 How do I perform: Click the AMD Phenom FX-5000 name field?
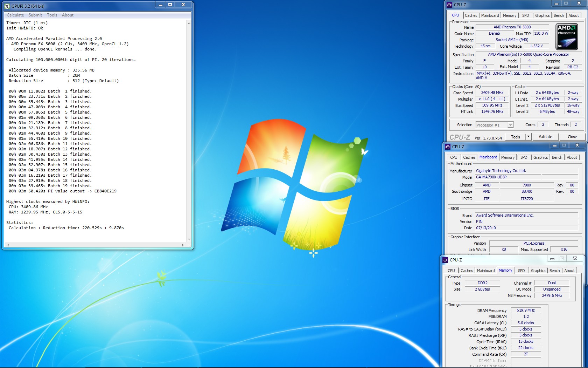512,27
